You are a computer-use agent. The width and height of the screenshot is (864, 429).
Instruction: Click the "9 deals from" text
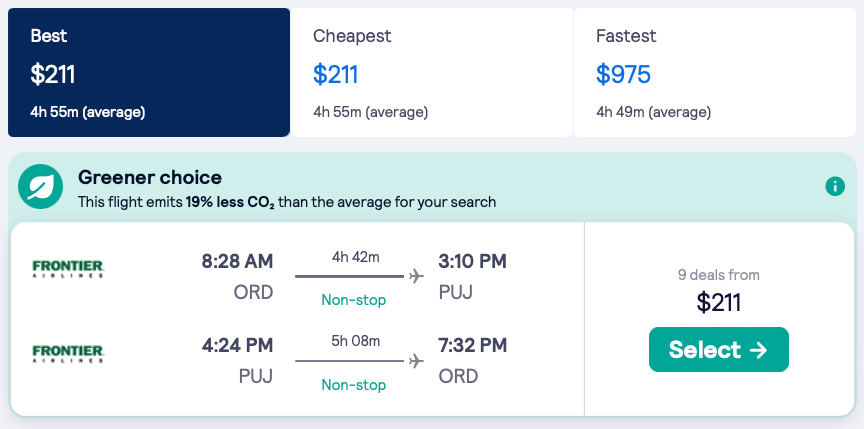718,275
